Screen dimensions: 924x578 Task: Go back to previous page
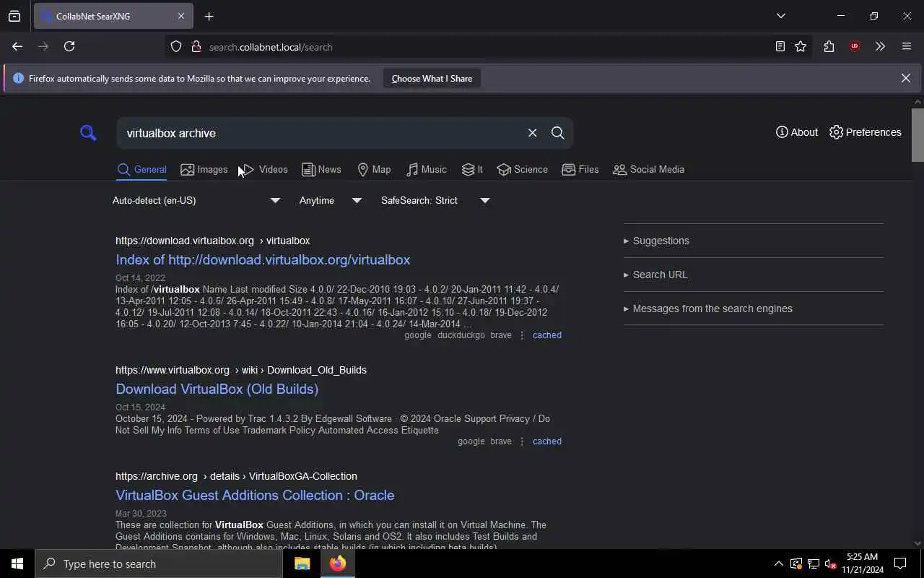(x=17, y=46)
